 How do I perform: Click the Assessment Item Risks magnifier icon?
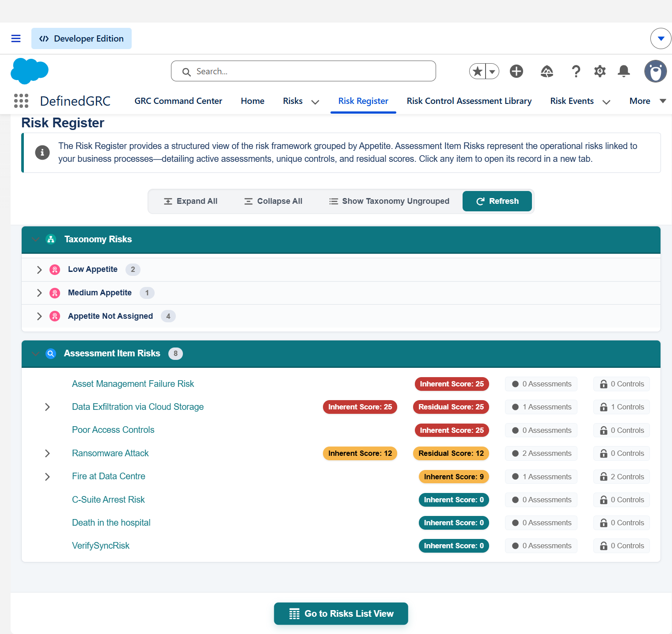click(51, 353)
